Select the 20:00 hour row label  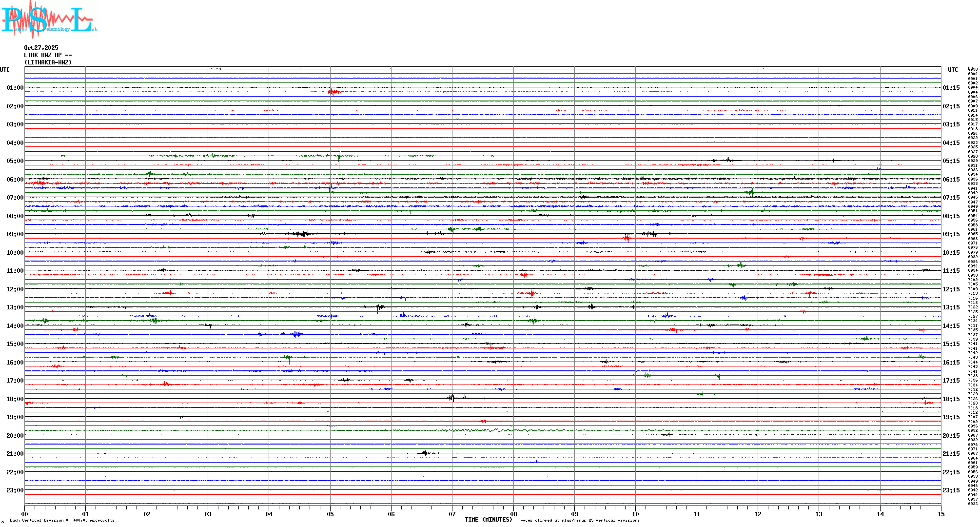pos(15,436)
